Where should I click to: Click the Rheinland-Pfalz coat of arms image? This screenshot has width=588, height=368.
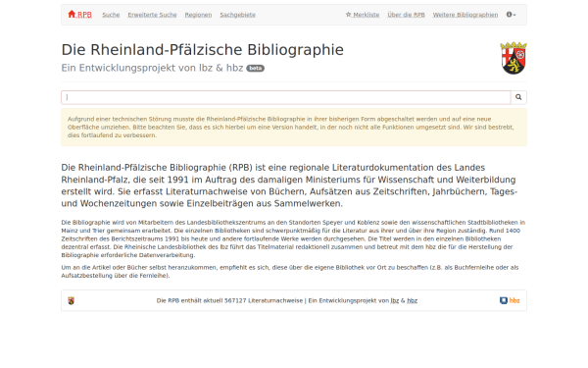tap(514, 58)
